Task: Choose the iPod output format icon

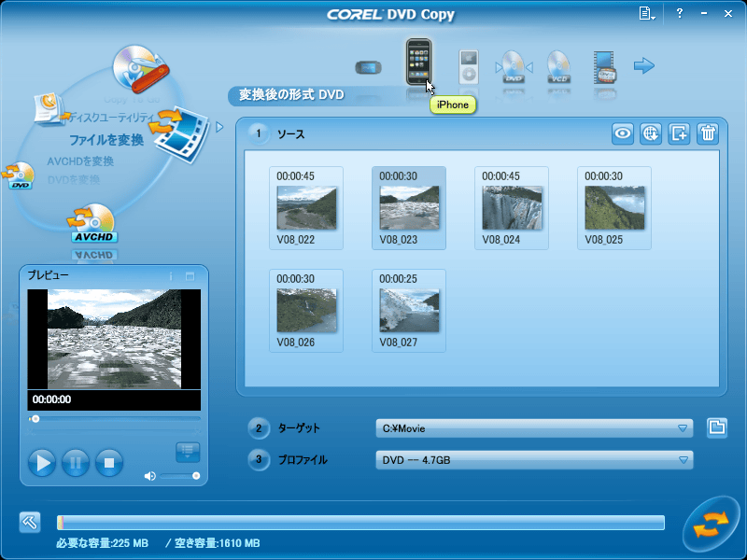Action: [469, 67]
